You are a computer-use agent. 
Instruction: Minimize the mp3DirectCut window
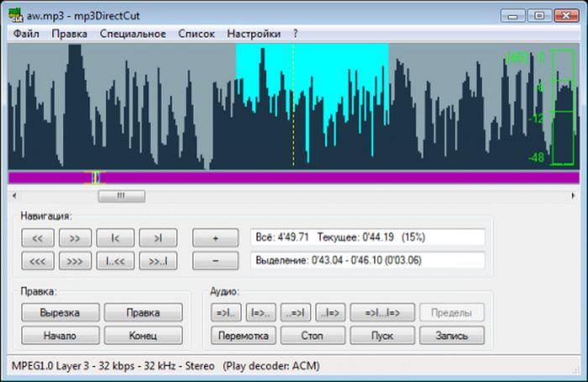click(512, 15)
